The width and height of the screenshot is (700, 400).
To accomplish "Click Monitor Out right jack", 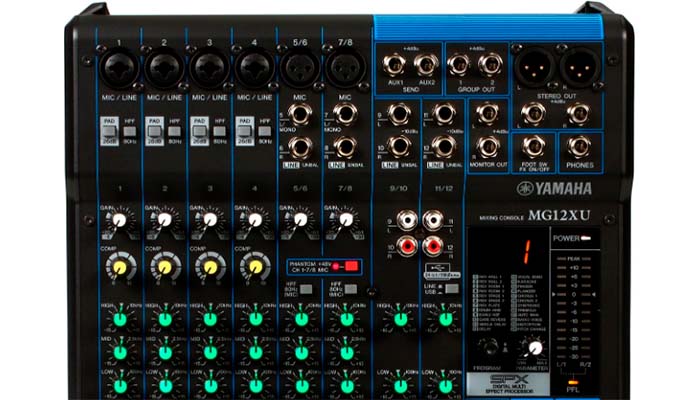I will (488, 147).
